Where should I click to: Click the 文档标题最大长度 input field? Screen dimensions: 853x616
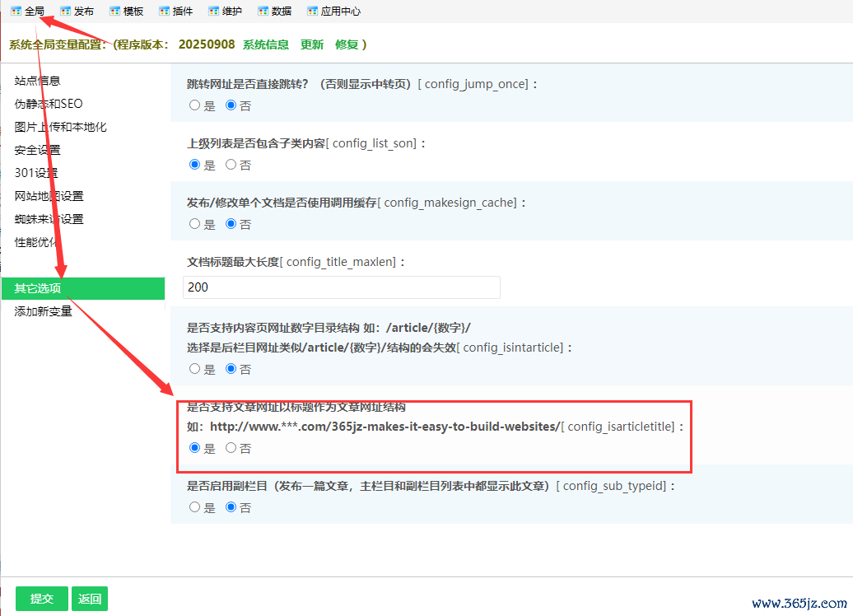[x=342, y=287]
